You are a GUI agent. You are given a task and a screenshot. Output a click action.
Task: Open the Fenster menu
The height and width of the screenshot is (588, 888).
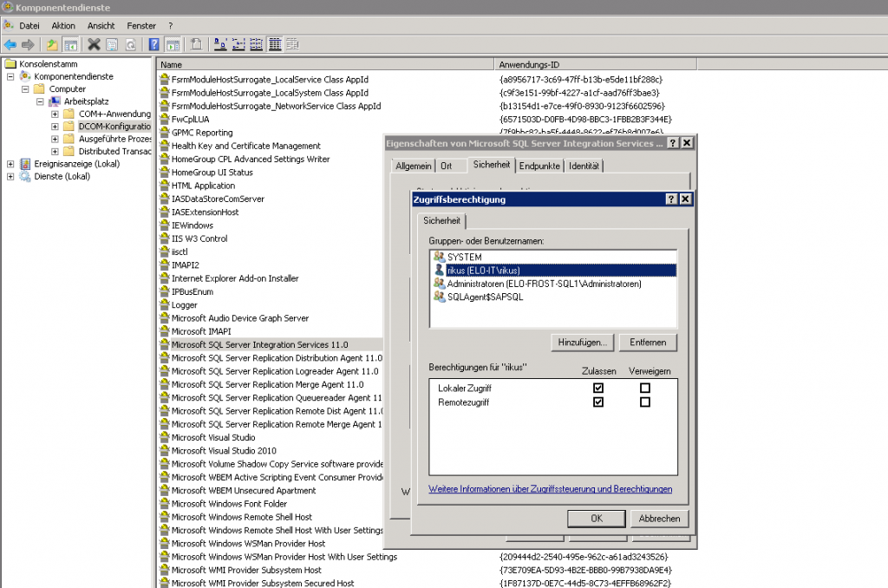[141, 25]
